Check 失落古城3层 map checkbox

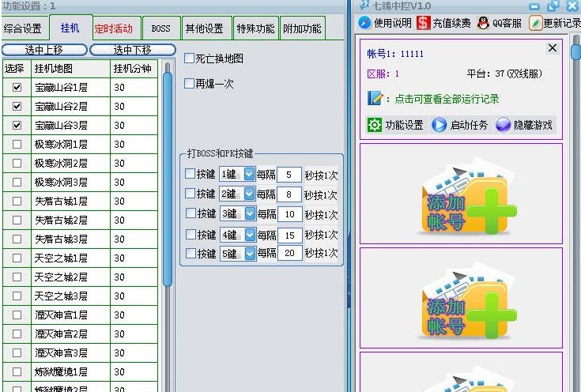pos(17,239)
